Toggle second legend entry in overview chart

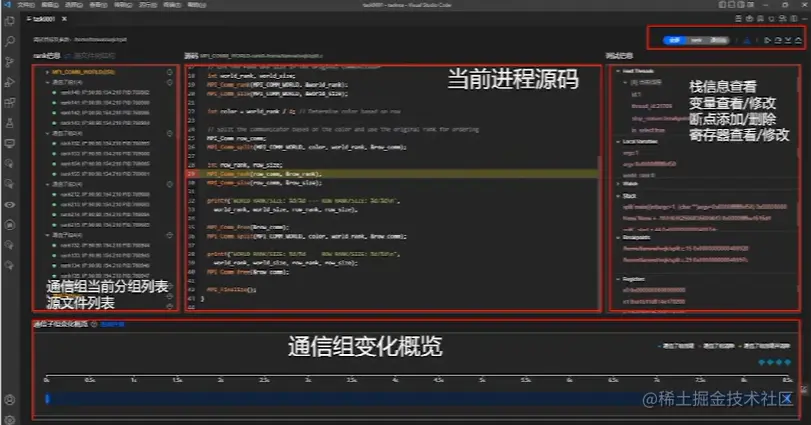click(x=716, y=346)
